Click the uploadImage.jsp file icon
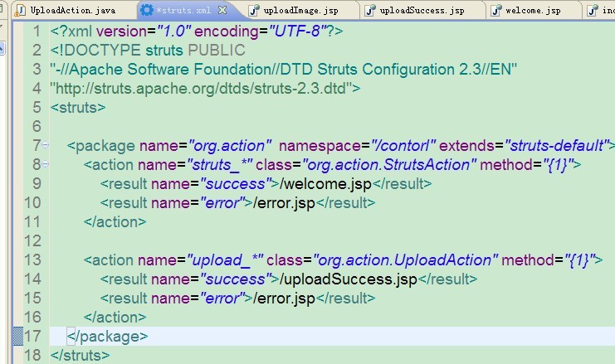615x364 pixels. [254, 10]
